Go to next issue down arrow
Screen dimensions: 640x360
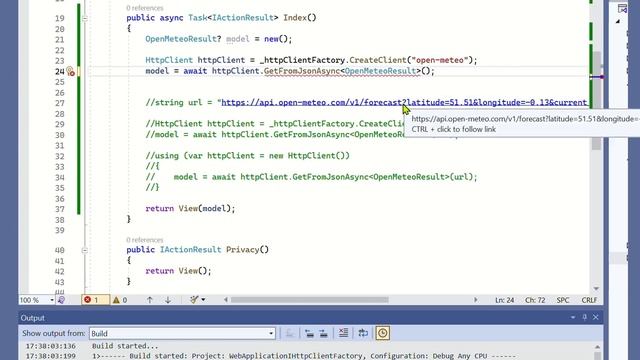coord(168,300)
